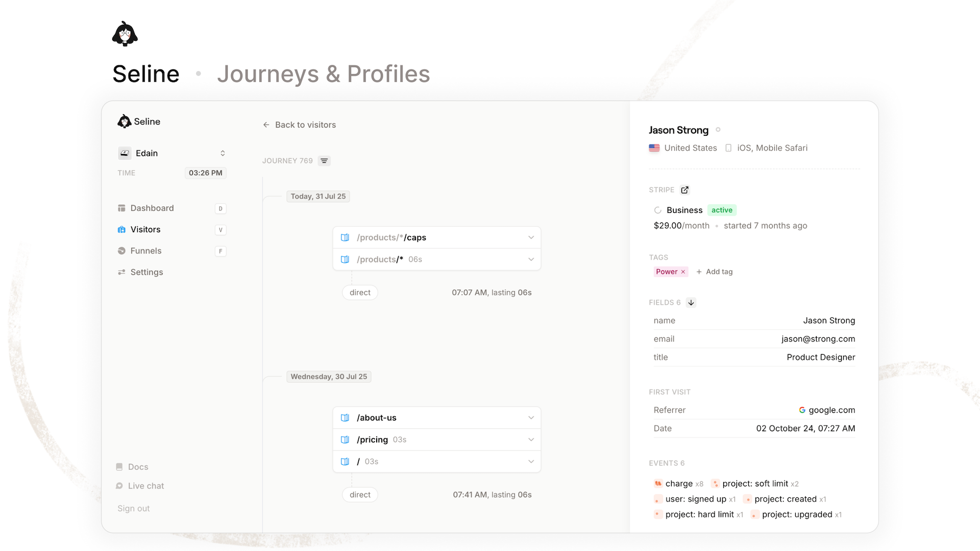Click the page icon next to the root / path
Screen dimensions: 980x551
(x=345, y=462)
